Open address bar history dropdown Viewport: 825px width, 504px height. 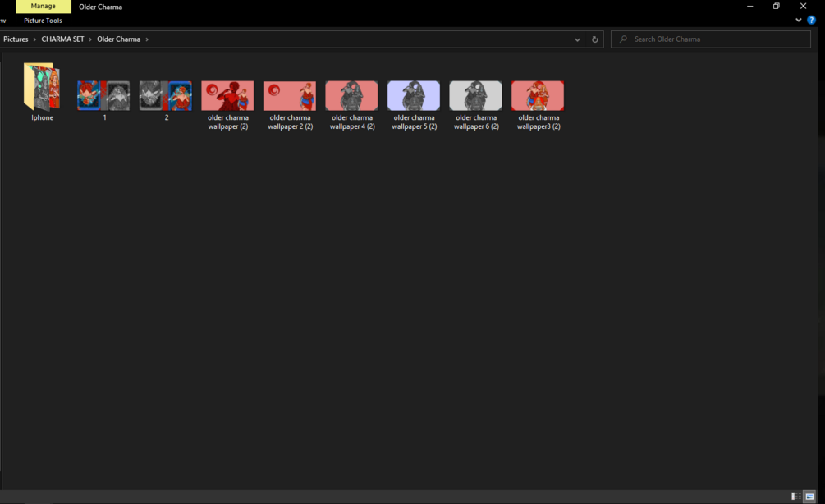click(577, 39)
